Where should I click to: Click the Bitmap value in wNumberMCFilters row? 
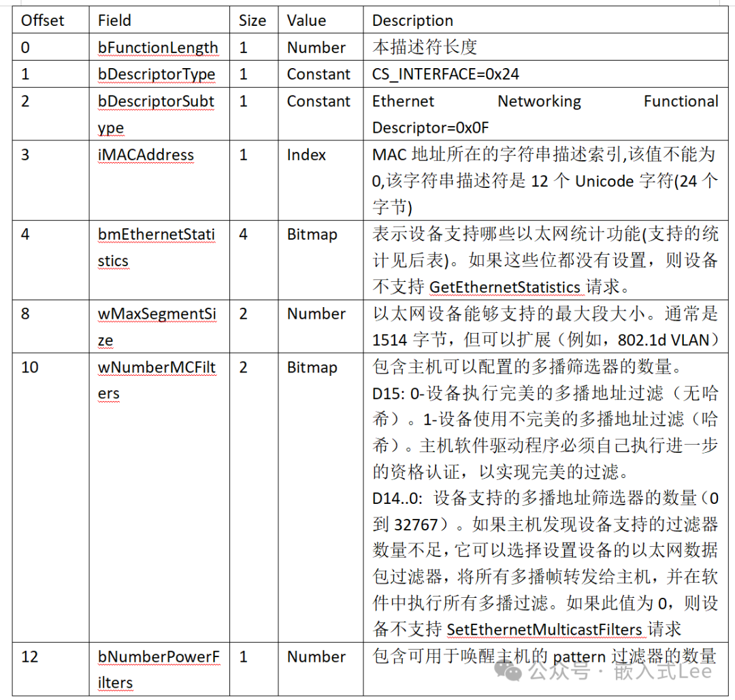pyautogui.click(x=312, y=367)
